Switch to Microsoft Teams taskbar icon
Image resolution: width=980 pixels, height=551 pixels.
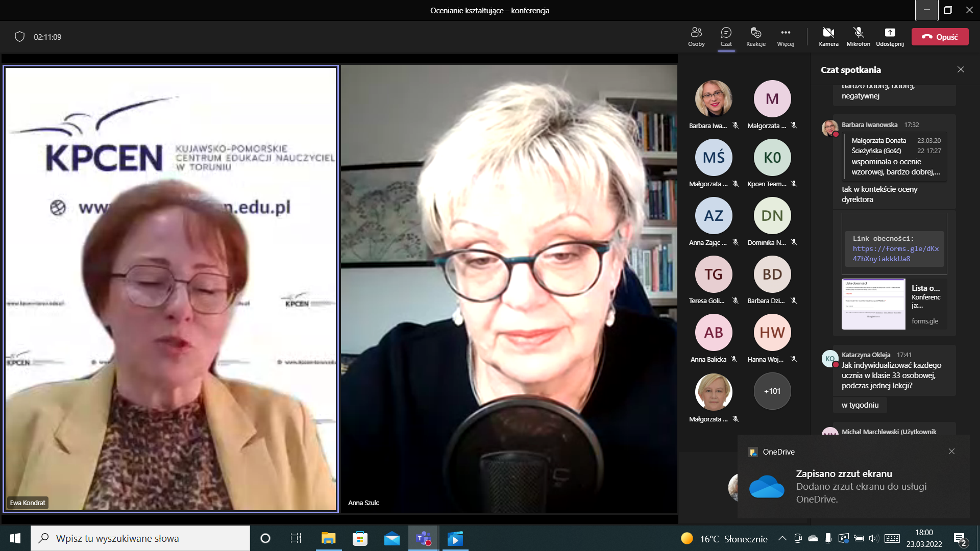(423, 538)
